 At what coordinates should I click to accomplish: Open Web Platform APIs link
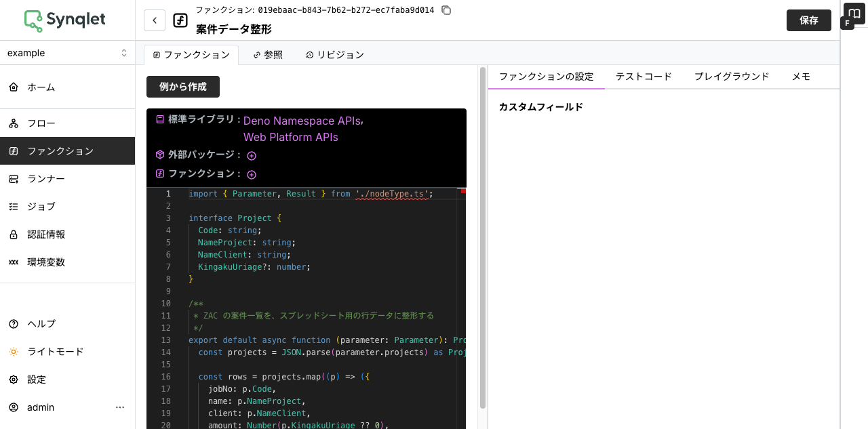point(291,137)
